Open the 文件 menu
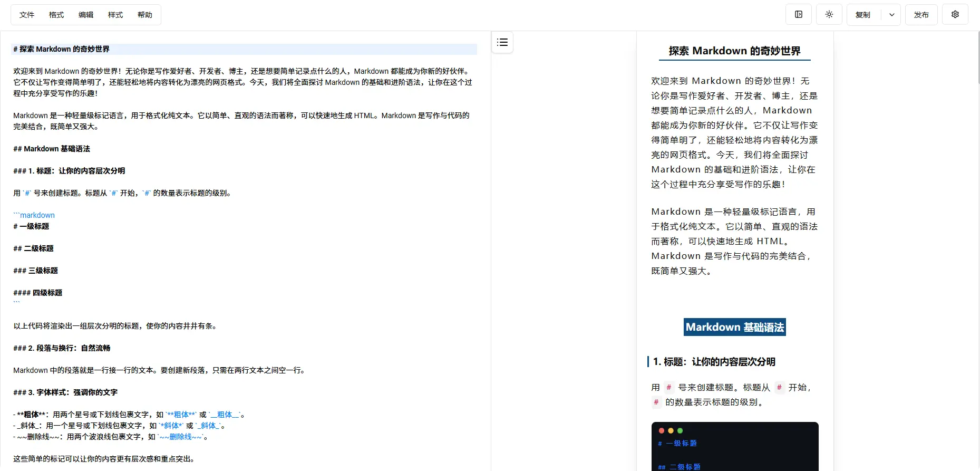 click(x=27, y=15)
